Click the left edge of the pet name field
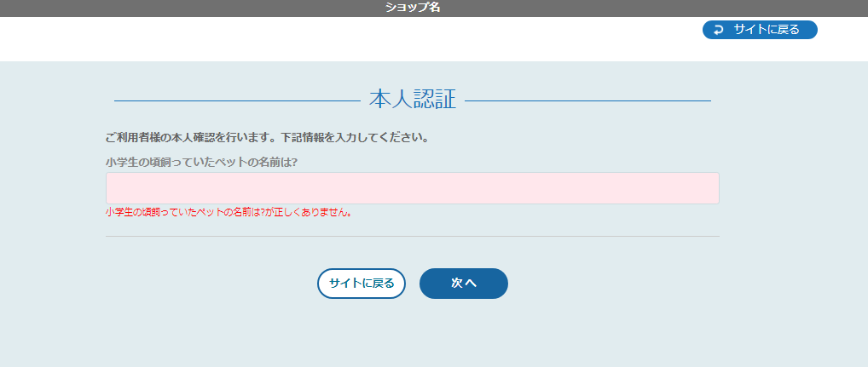The image size is (868, 367). pos(113,188)
